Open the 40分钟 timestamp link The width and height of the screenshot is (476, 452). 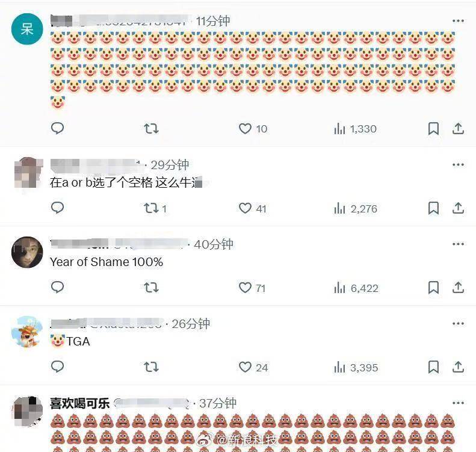click(214, 244)
